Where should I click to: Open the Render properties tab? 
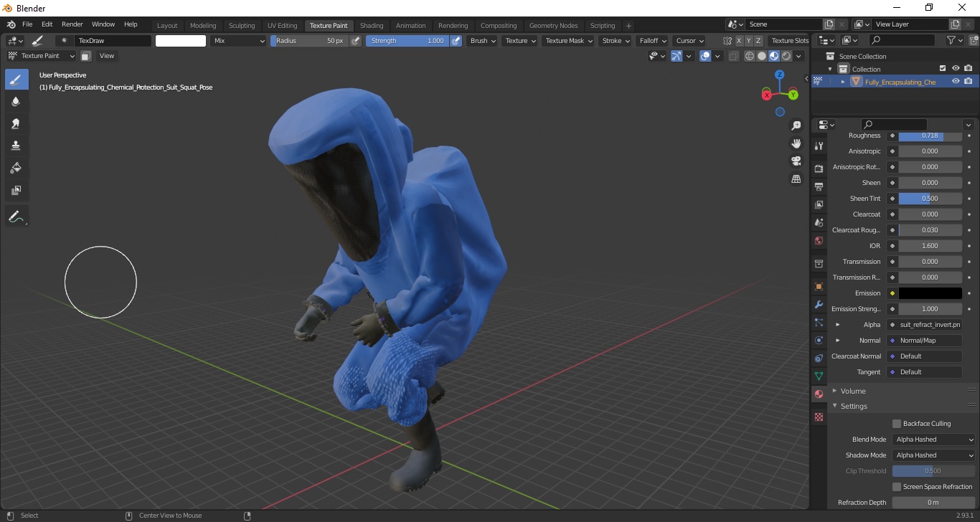coord(819,169)
